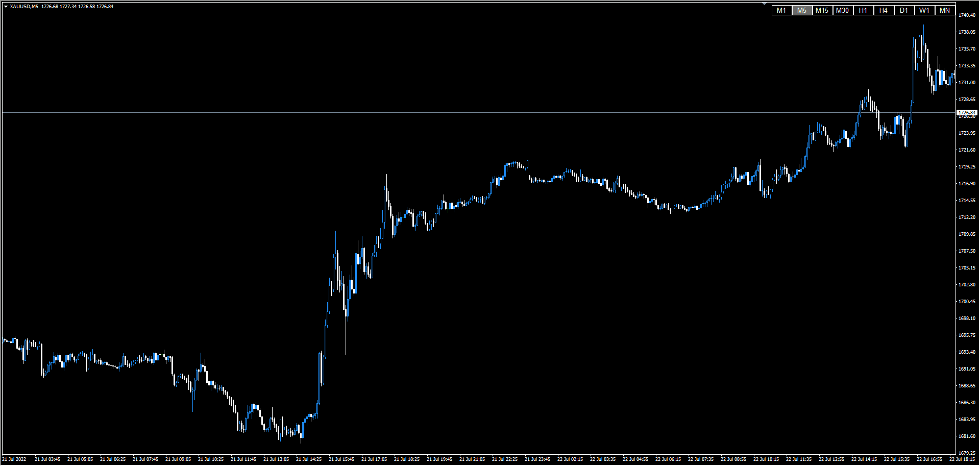Screen dimensions: 980x466
Task: Click the XAUUSD,M5 symbol title text
Action: pyautogui.click(x=24, y=7)
